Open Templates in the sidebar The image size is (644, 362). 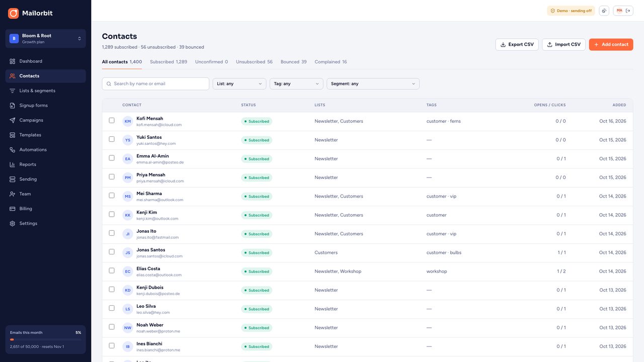point(45,135)
